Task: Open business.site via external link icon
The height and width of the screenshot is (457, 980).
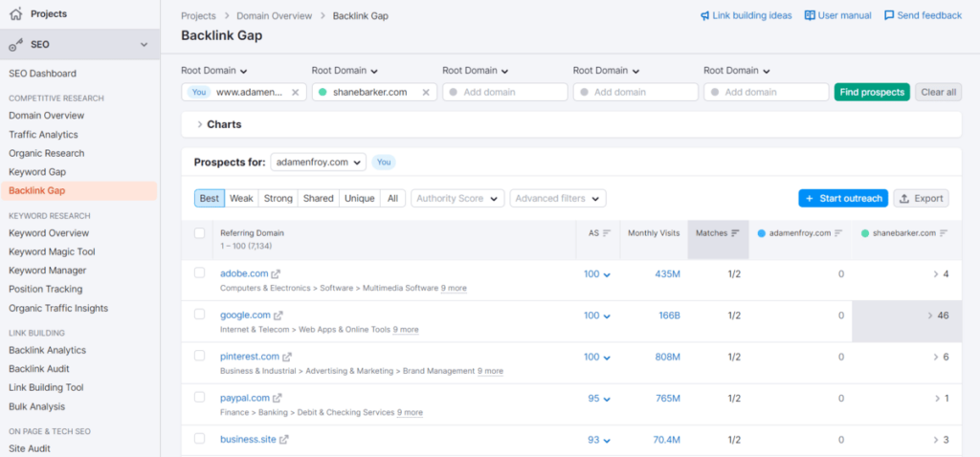Action: pyautogui.click(x=283, y=440)
